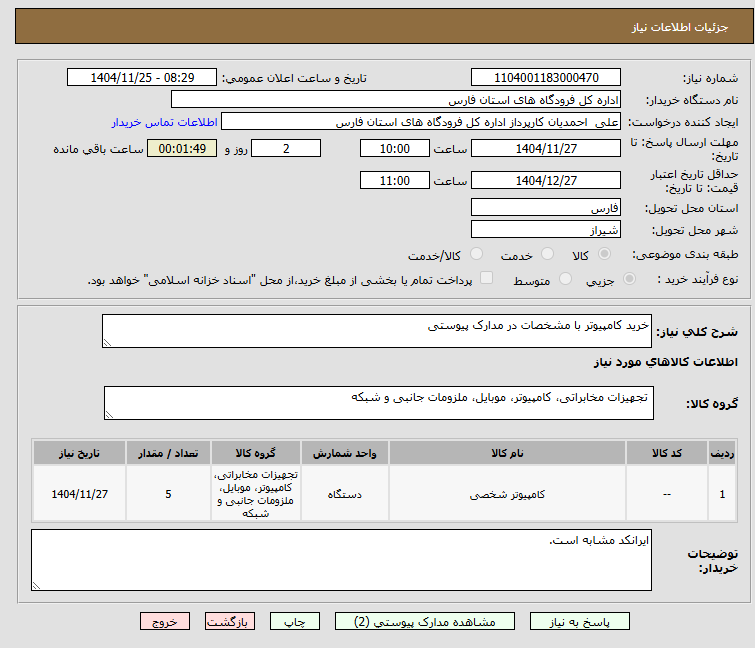
Task: Click the پاسخ به نیاز button
Action: coord(580,622)
